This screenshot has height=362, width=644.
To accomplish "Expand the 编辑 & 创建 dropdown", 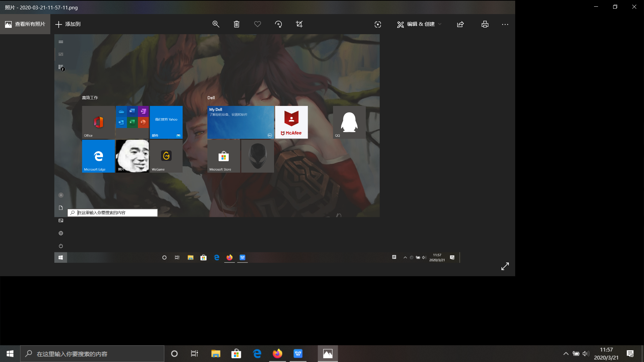I will (x=419, y=24).
